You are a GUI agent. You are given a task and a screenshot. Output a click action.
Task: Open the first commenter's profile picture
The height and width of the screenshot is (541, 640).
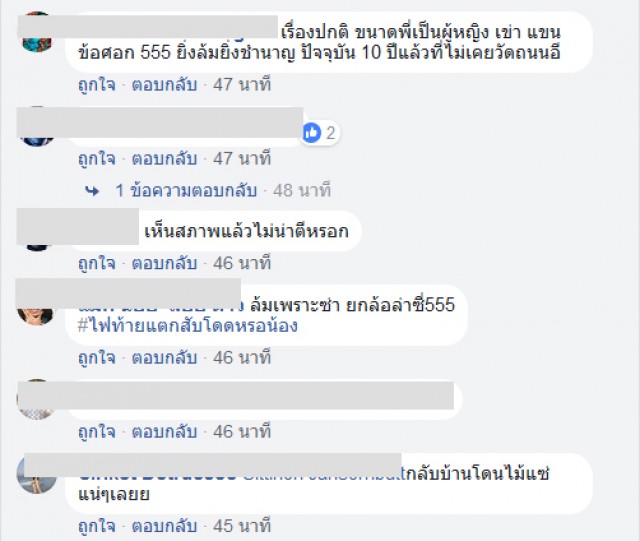37,32
